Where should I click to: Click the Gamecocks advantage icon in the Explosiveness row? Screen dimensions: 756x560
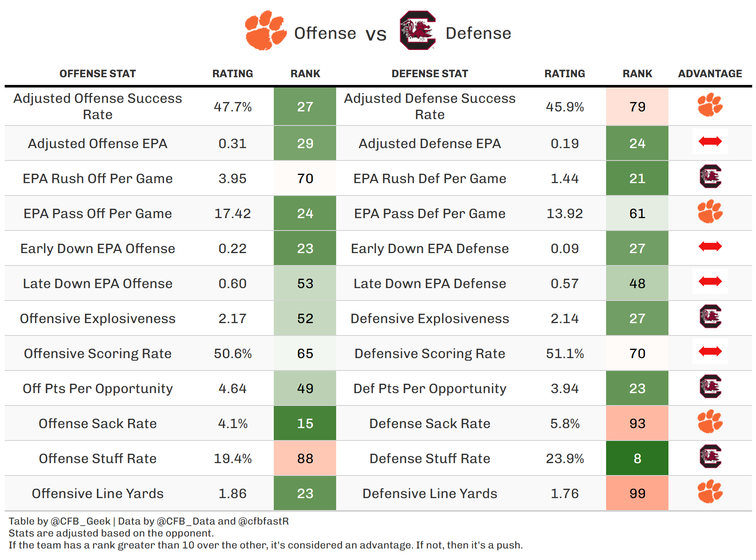pos(710,316)
